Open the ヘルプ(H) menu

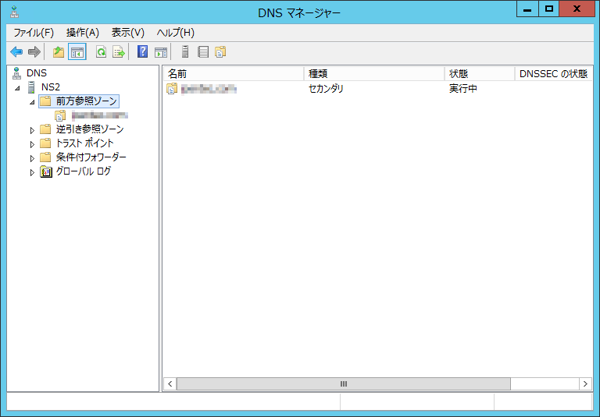(175, 33)
